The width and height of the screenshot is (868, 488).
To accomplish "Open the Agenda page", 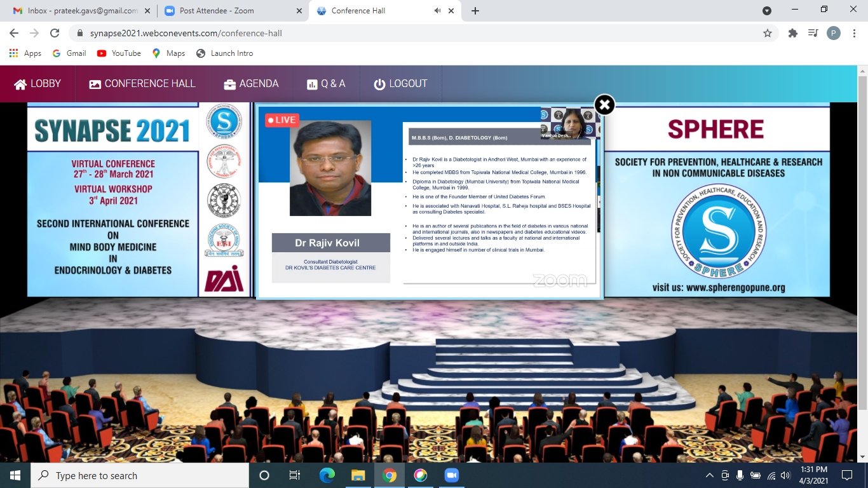I will point(251,84).
